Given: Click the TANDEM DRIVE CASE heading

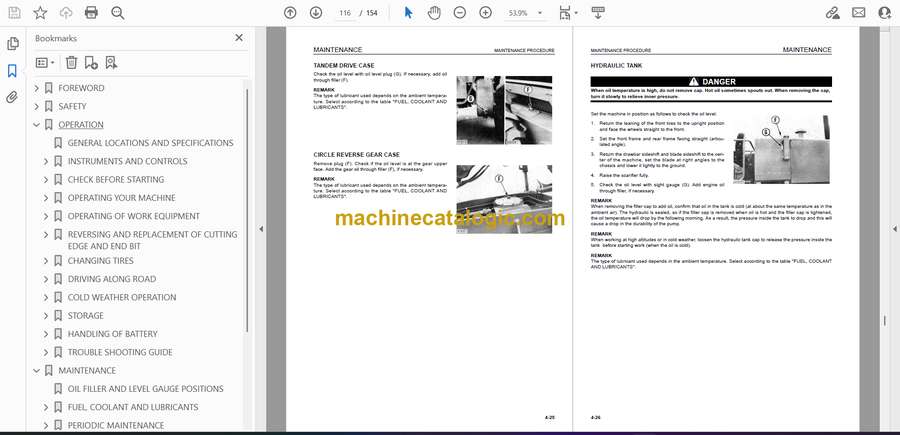Looking at the screenshot, I should pyautogui.click(x=344, y=65).
